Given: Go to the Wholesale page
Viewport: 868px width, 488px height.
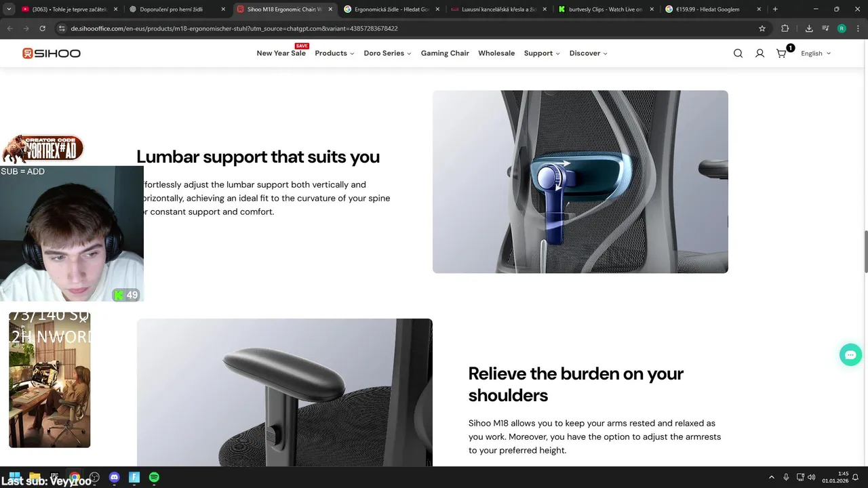Looking at the screenshot, I should click(496, 54).
